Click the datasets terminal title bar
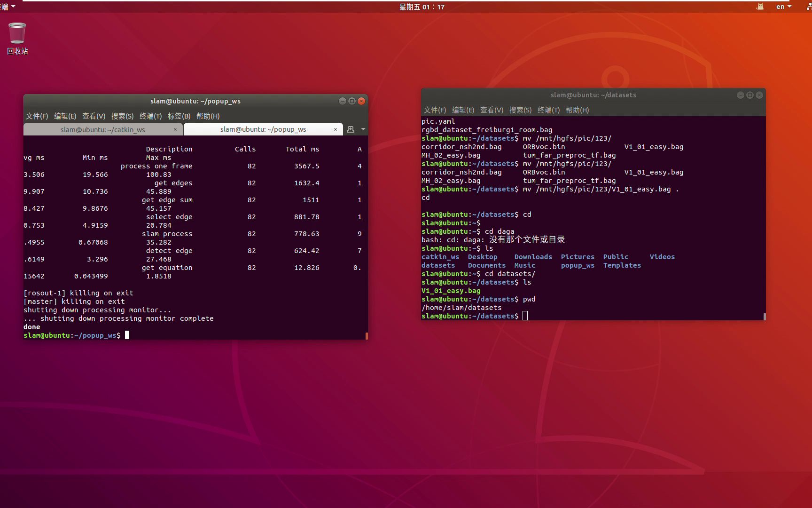Screen dimensions: 812x508 593,95
